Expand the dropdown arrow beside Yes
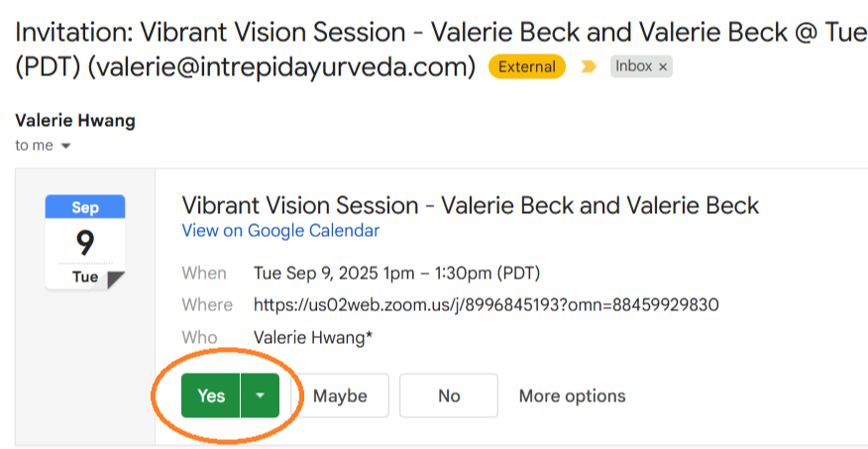The height and width of the screenshot is (449, 868). pyautogui.click(x=260, y=395)
